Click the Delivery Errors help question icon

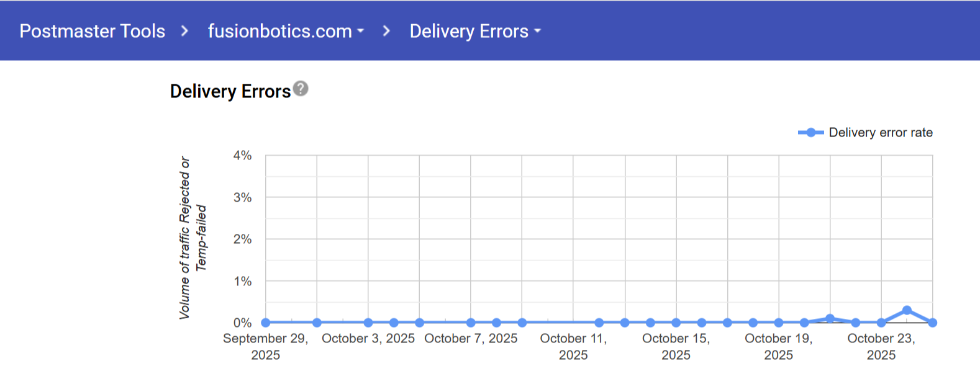pyautogui.click(x=301, y=89)
